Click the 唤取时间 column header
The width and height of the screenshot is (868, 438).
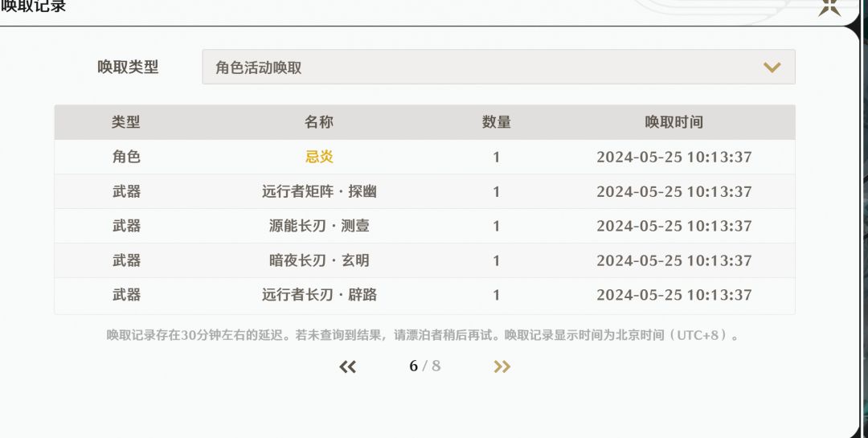674,122
